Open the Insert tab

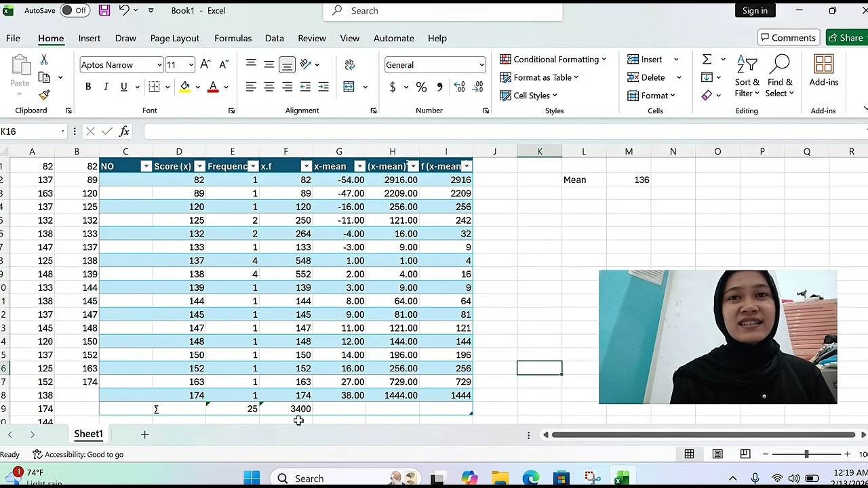pyautogui.click(x=89, y=38)
